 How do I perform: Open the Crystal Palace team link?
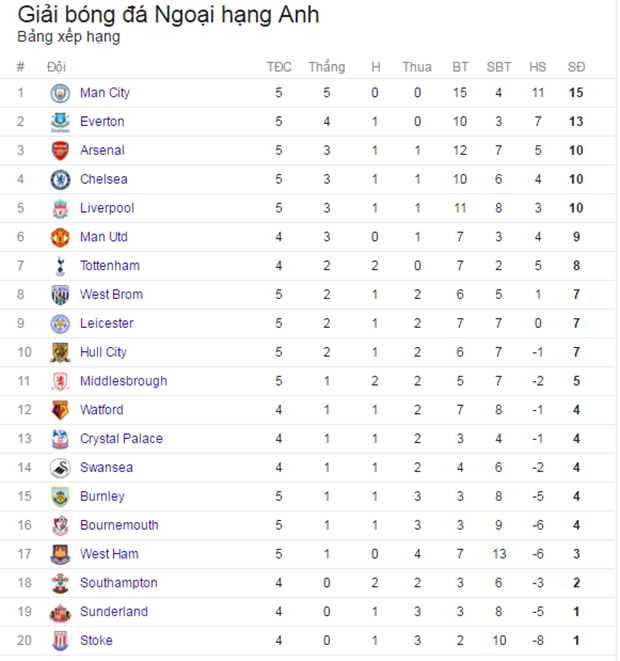(x=121, y=439)
